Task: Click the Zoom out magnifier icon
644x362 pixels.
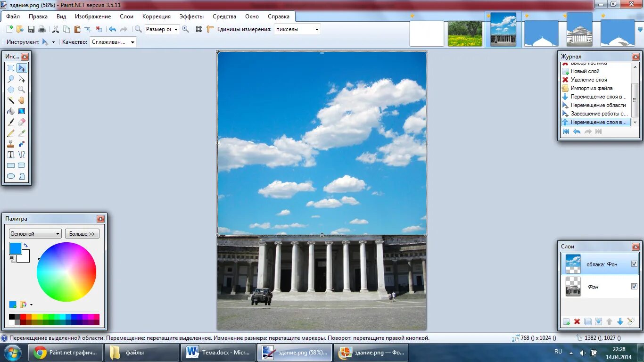Action: click(x=138, y=29)
